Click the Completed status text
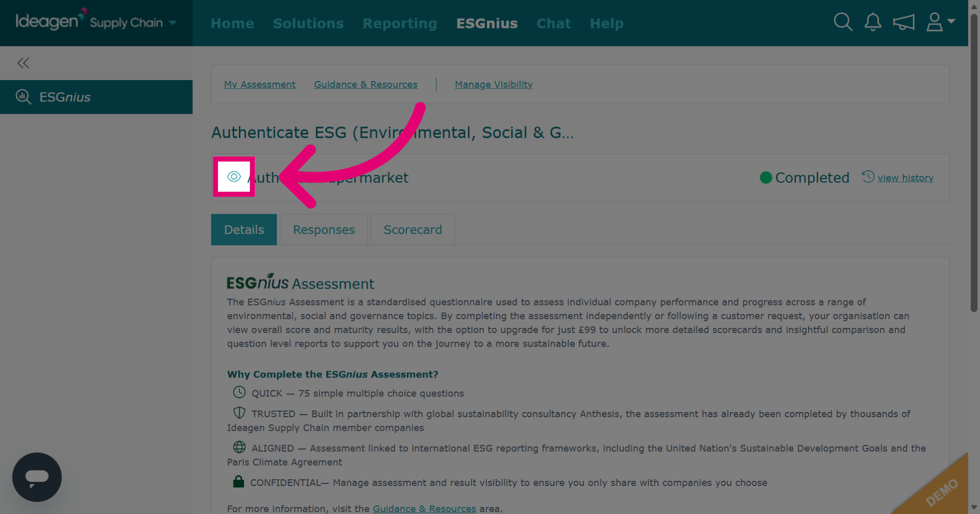Viewport: 980px width, 514px height. (x=812, y=177)
